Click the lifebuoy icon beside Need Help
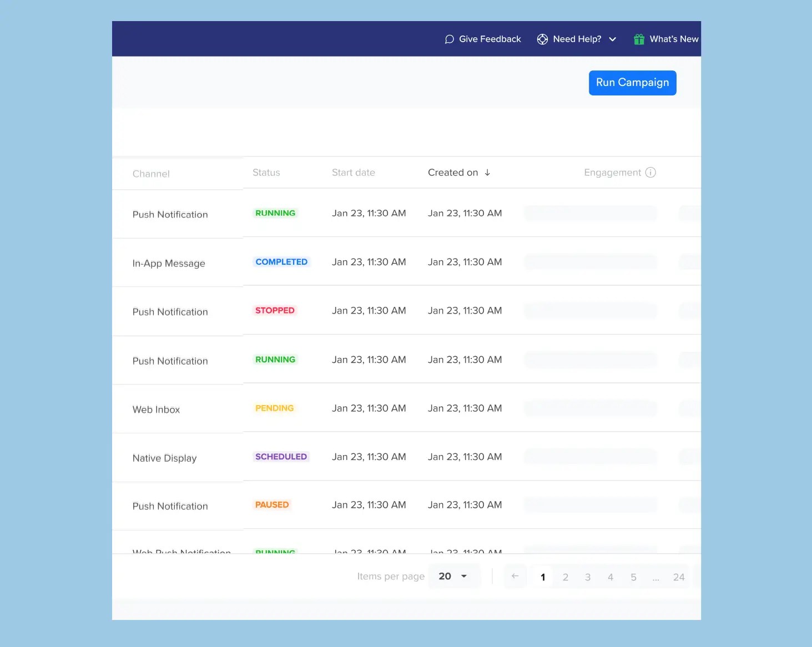This screenshot has height=647, width=812. pos(542,39)
